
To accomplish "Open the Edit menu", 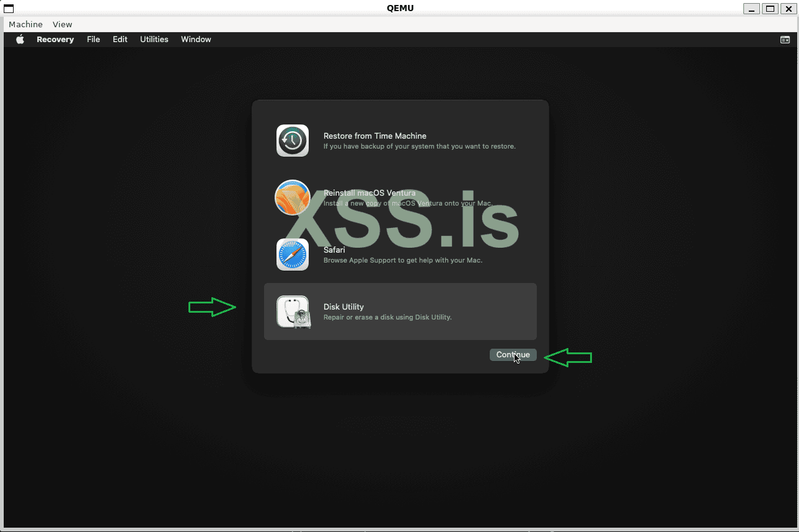I will 120,40.
